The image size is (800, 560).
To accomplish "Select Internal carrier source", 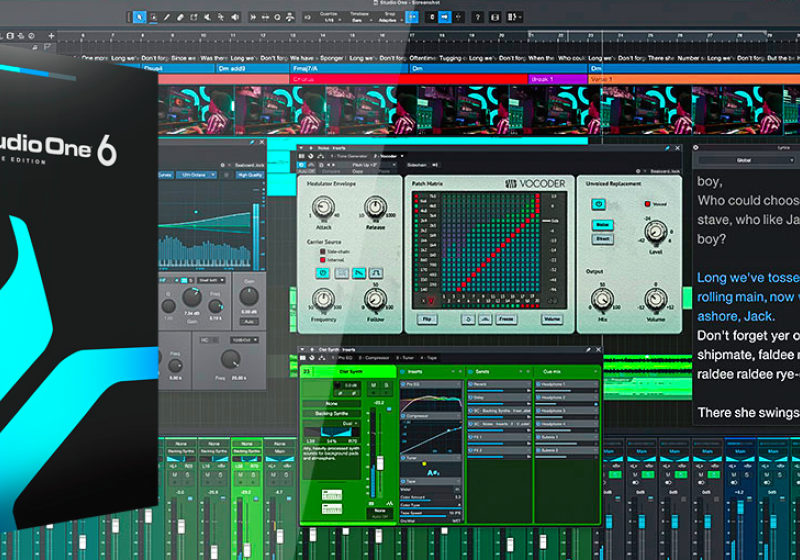I will (332, 260).
